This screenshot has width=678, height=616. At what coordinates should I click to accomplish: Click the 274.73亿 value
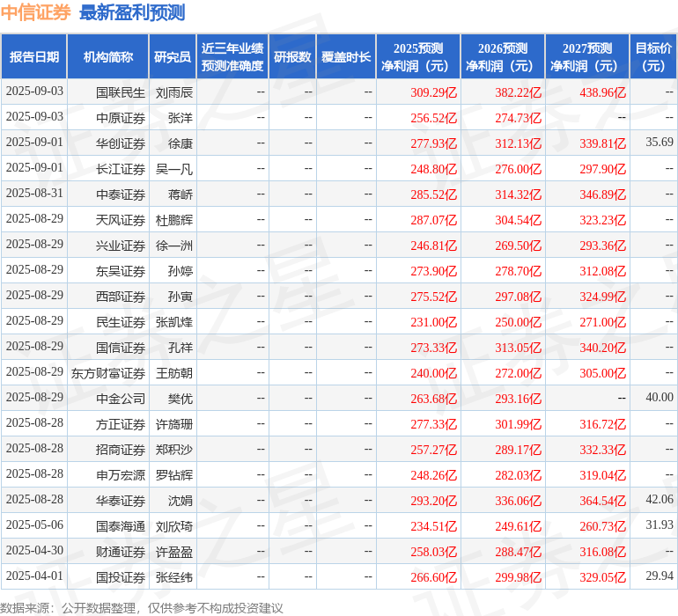pos(518,118)
